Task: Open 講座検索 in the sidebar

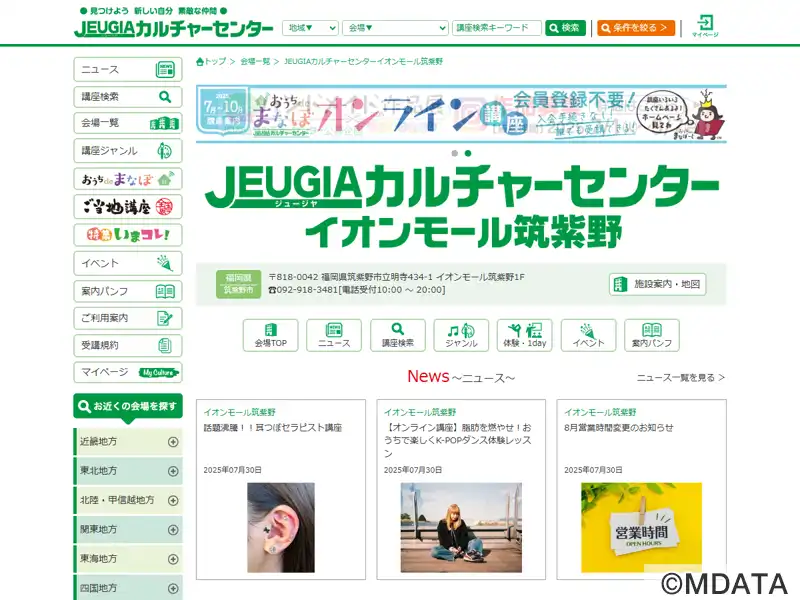Action: (128, 96)
